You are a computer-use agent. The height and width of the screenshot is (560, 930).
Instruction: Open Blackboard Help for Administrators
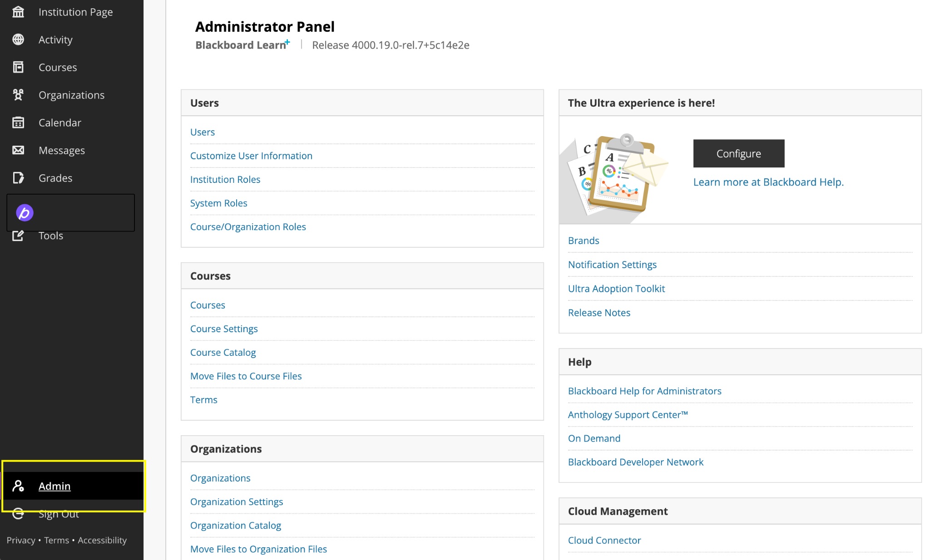644,391
